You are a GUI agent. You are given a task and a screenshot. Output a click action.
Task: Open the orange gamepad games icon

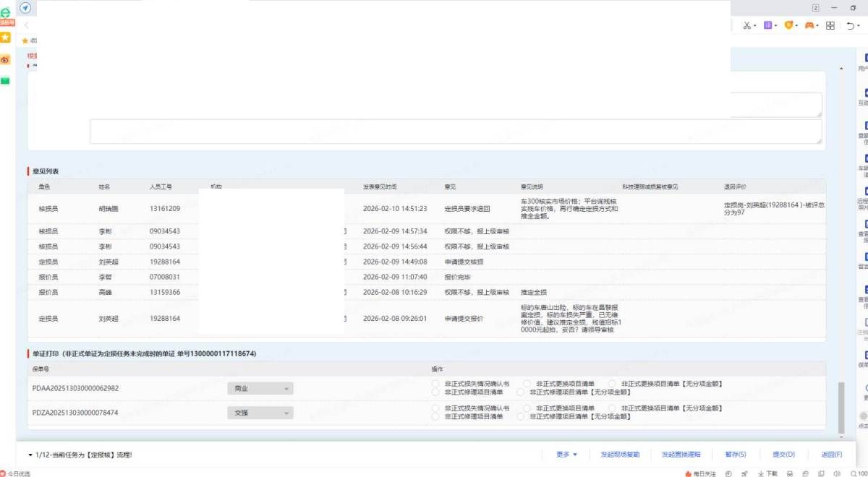[x=810, y=25]
